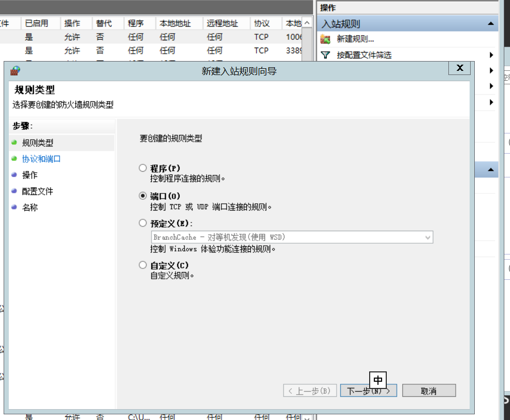The width and height of the screenshot is (510, 420).
Task: Sort by the 操作 column header
Action: 77,23
